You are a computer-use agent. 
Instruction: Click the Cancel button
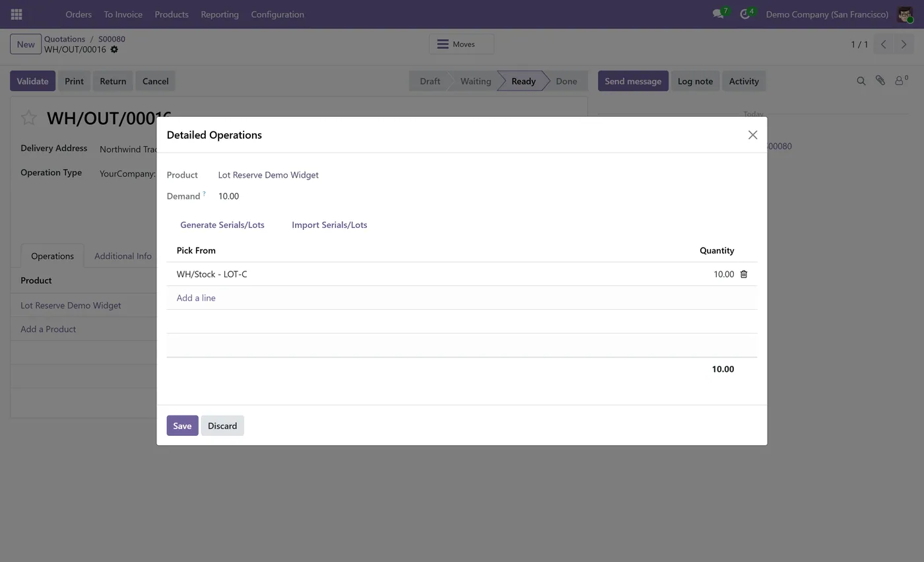click(x=155, y=81)
